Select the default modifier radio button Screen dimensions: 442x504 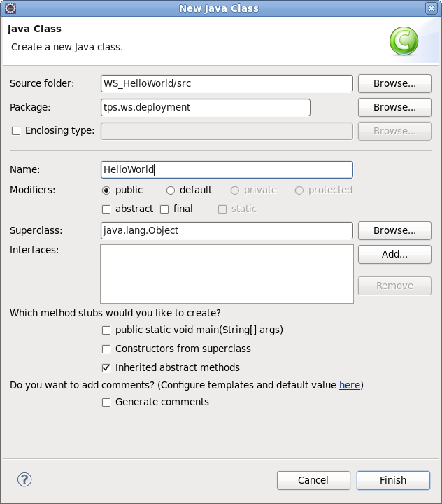tap(171, 190)
